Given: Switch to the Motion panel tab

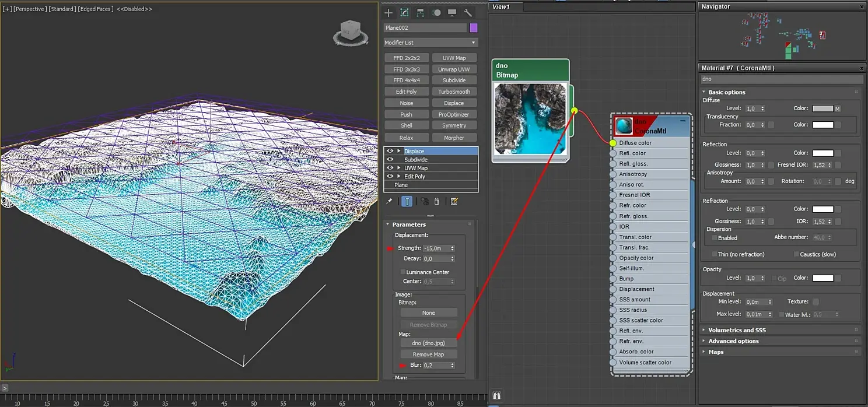Looking at the screenshot, I should (436, 13).
